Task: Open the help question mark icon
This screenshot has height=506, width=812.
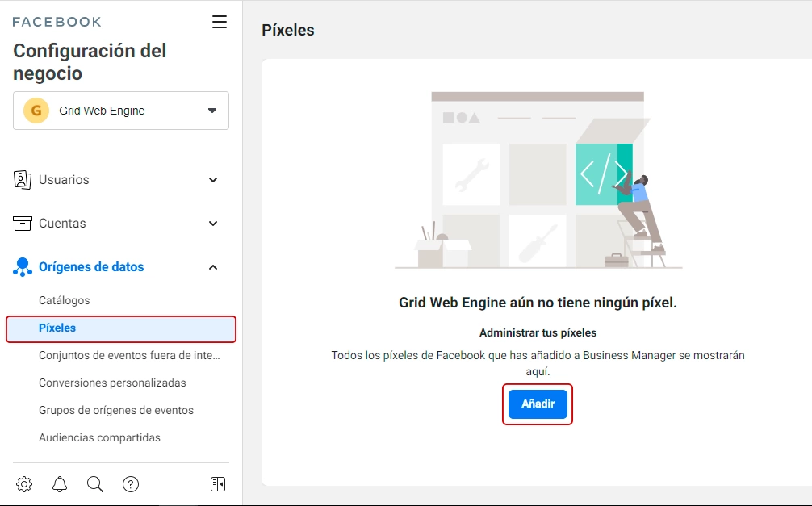Action: (131, 484)
